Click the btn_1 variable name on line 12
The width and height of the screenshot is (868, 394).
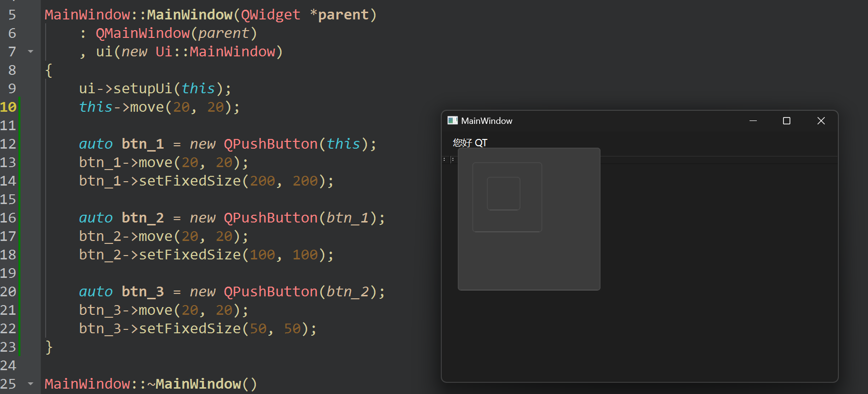(x=143, y=144)
